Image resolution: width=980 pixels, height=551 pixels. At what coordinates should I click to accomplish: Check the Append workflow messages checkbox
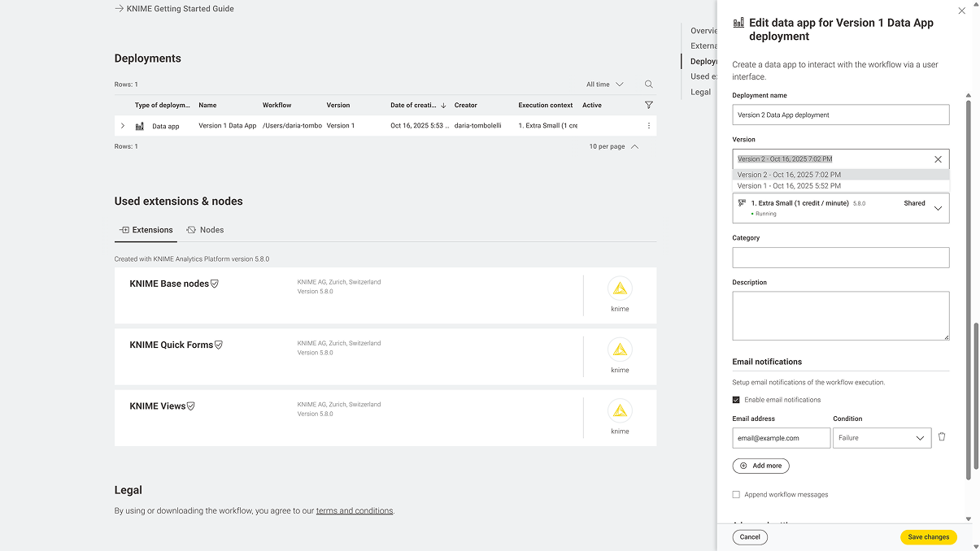point(736,494)
